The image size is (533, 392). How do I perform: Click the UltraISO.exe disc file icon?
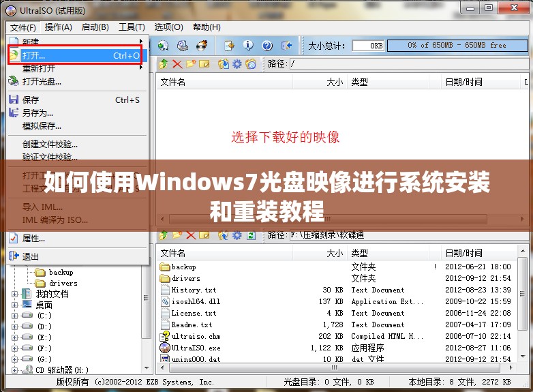pyautogui.click(x=165, y=348)
